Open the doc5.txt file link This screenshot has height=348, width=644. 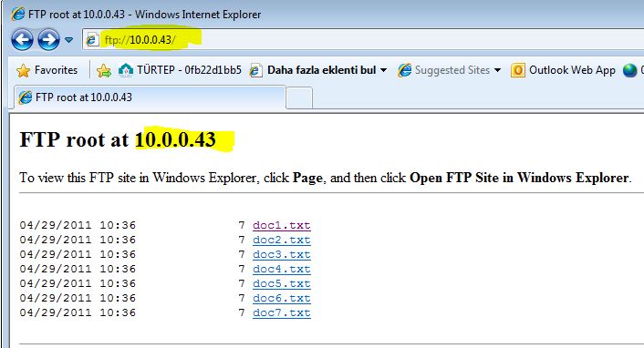point(281,283)
